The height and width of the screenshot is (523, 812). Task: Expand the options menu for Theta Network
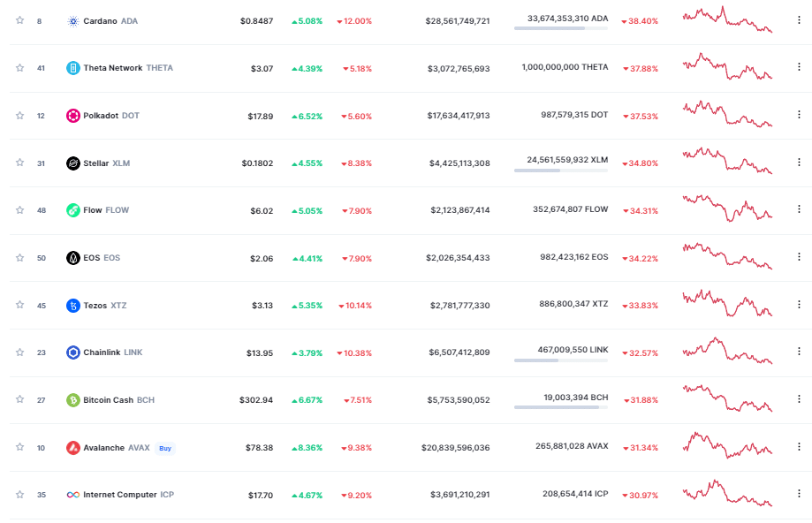pos(799,67)
